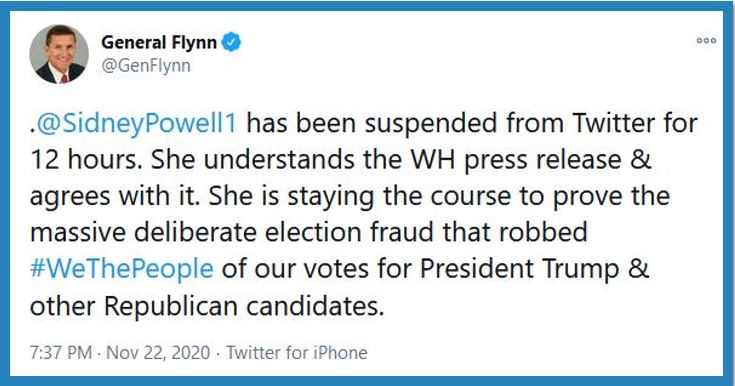Click the Nov 22, 2020 date

[x=158, y=352]
